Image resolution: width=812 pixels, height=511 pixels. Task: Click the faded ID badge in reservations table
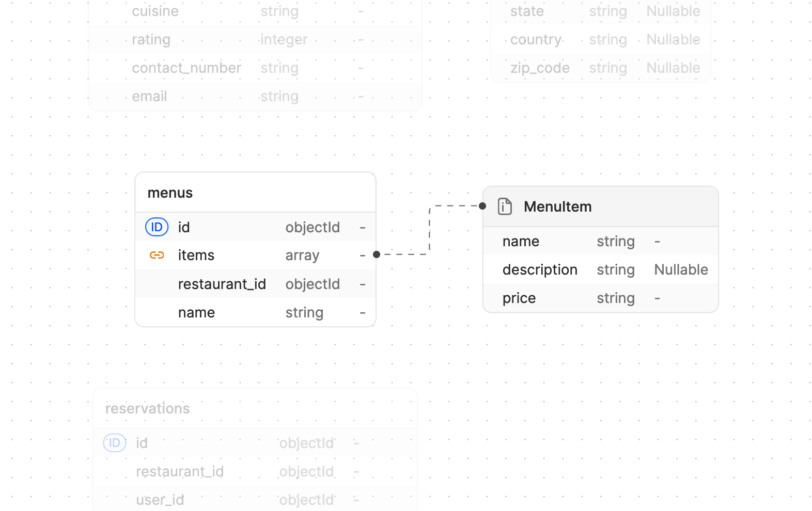pyautogui.click(x=115, y=443)
